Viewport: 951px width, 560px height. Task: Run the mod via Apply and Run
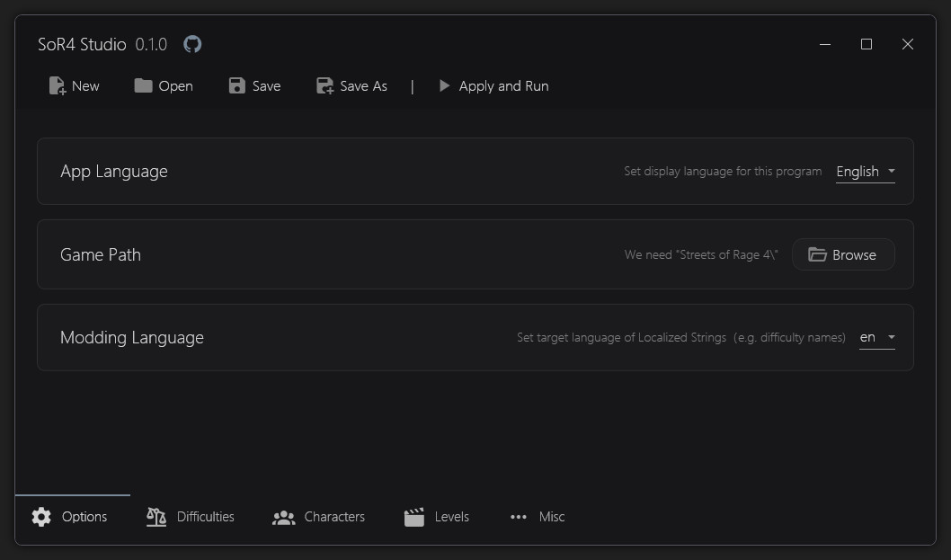pos(493,85)
